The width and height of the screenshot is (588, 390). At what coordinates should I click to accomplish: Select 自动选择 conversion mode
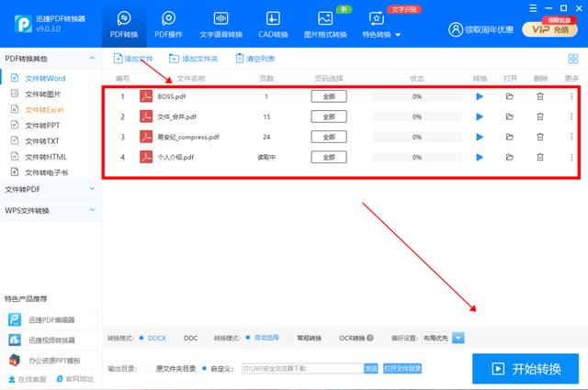coord(262,338)
